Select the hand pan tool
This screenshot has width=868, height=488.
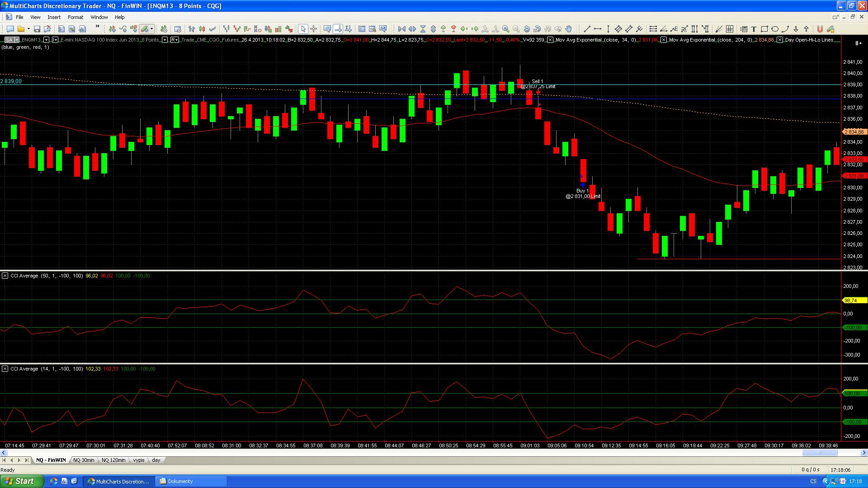pos(569,29)
